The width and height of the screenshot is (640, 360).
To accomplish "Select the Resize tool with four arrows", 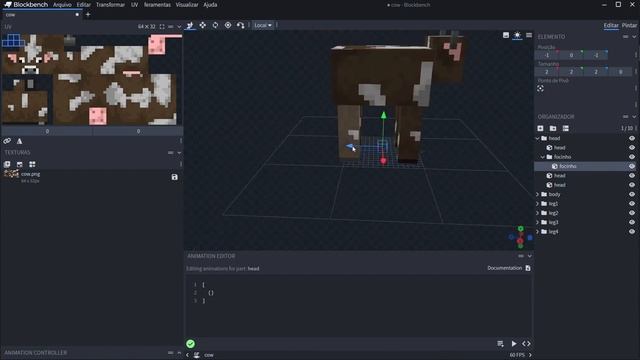I will pos(202,25).
